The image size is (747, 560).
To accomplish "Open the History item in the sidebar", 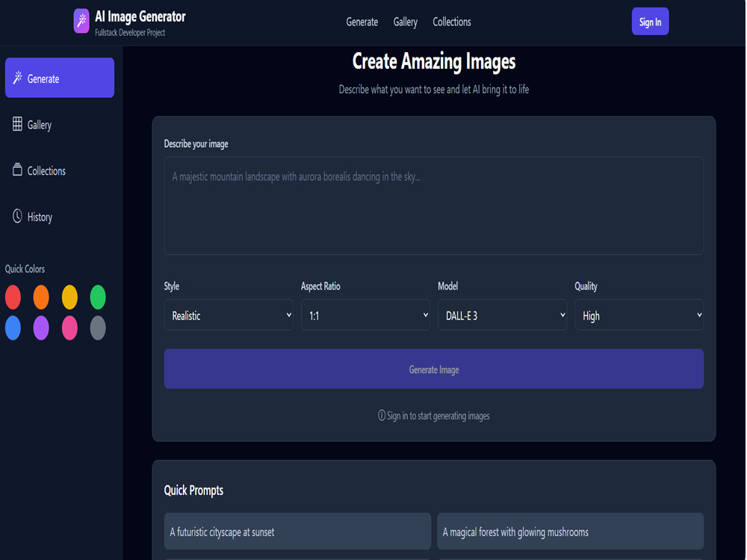I will (x=60, y=217).
